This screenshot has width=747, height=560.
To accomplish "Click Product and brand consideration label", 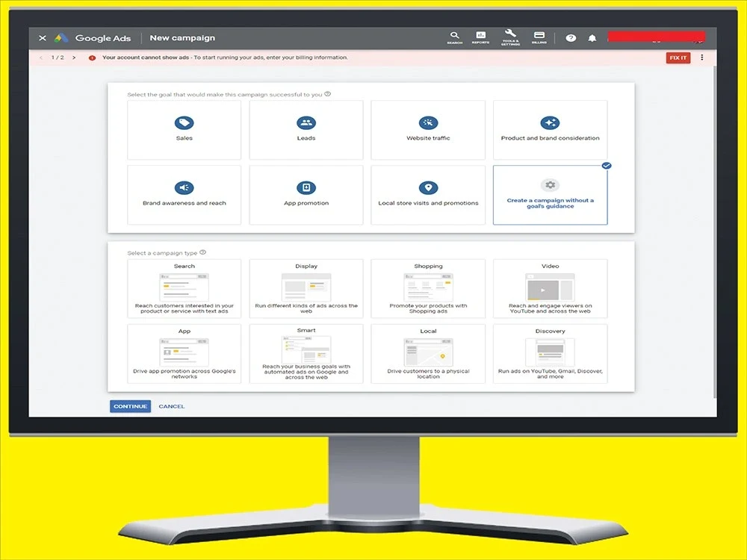I will click(550, 138).
